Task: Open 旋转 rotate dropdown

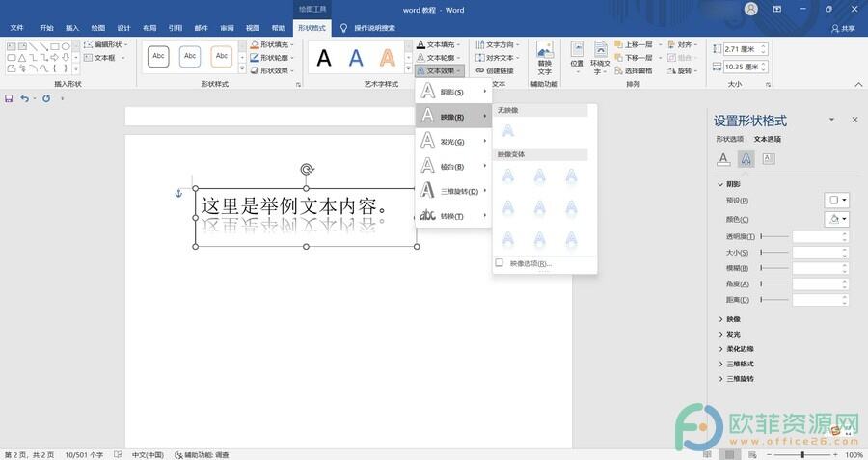Action: click(x=683, y=70)
